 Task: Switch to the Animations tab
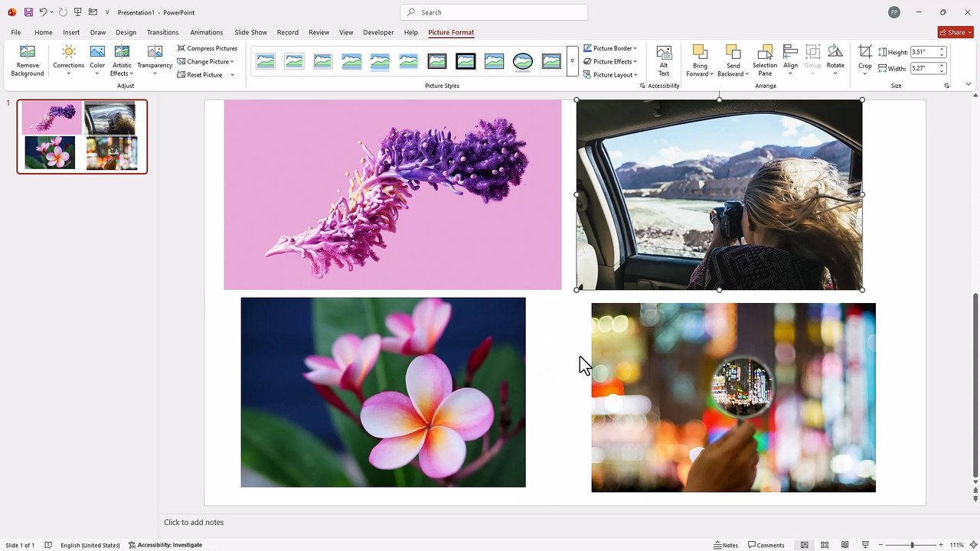(206, 32)
